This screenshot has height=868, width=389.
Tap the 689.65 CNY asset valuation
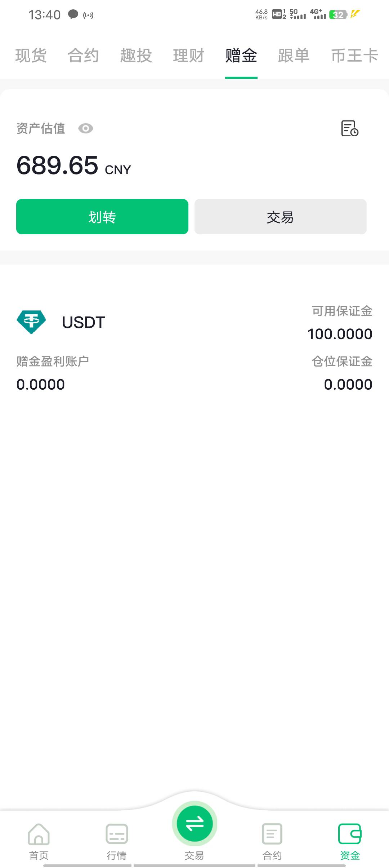[x=74, y=166]
